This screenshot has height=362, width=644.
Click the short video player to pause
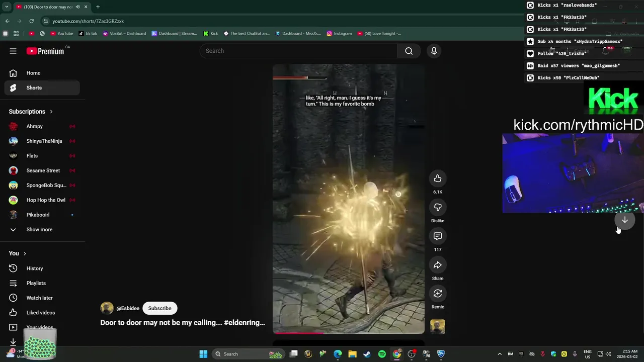pyautogui.click(x=349, y=199)
